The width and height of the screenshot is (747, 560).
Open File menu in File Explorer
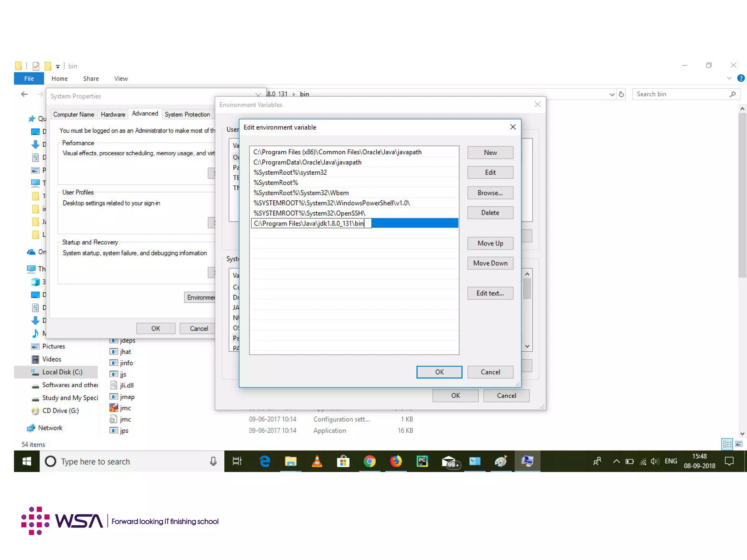[29, 78]
